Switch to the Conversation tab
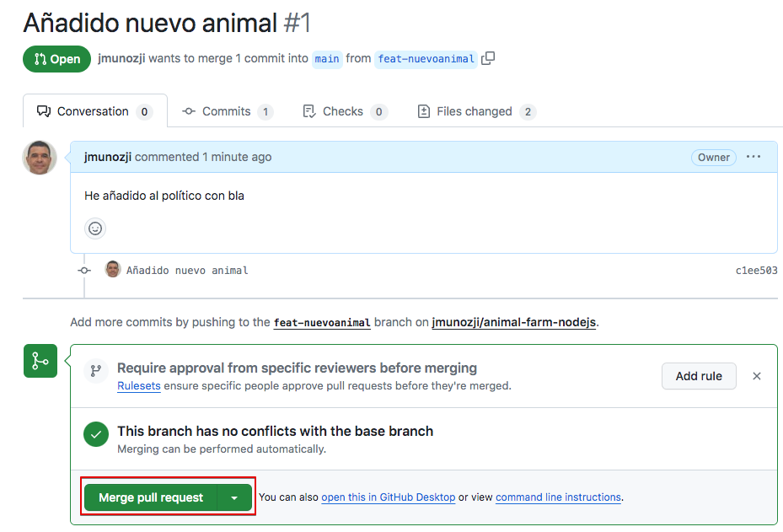Screen dimensions: 783x532 point(94,111)
